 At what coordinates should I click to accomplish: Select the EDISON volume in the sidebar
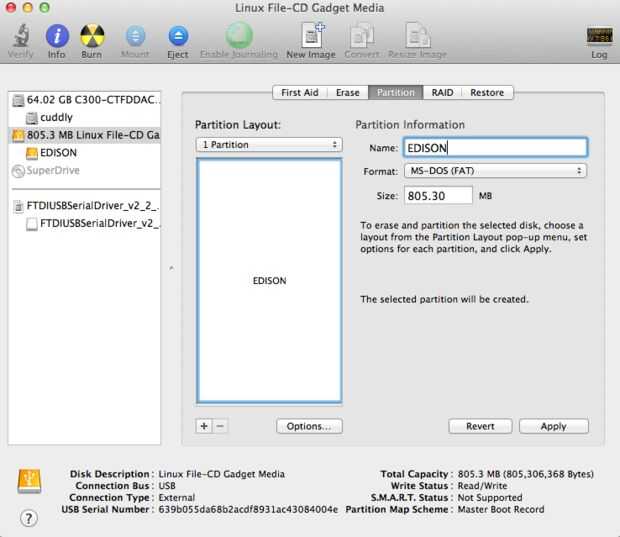tap(84, 153)
